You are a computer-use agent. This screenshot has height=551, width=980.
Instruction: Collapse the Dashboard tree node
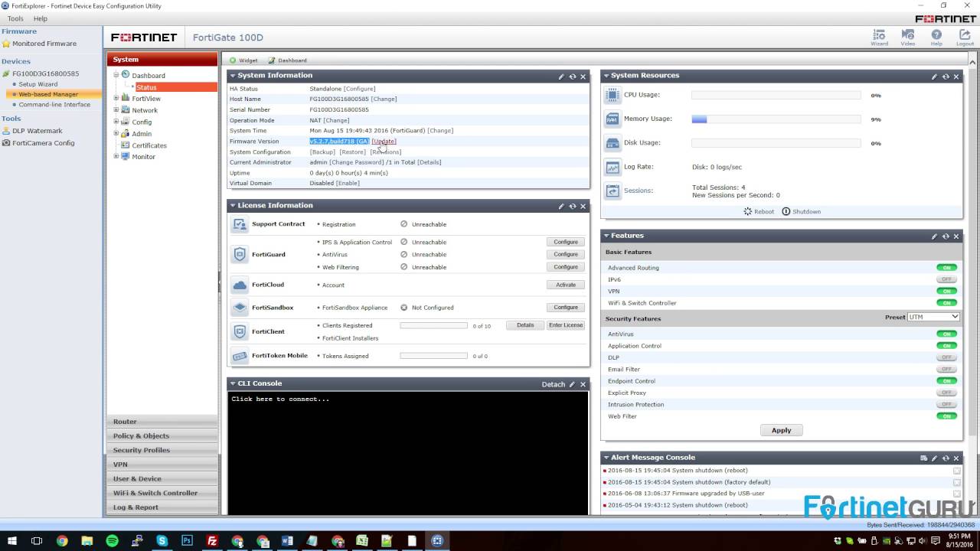116,75
